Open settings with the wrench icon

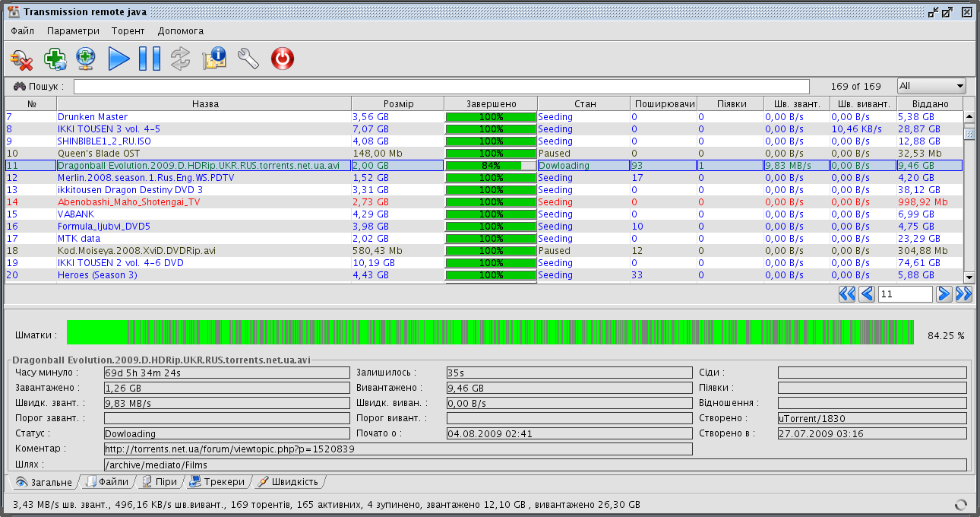click(248, 59)
